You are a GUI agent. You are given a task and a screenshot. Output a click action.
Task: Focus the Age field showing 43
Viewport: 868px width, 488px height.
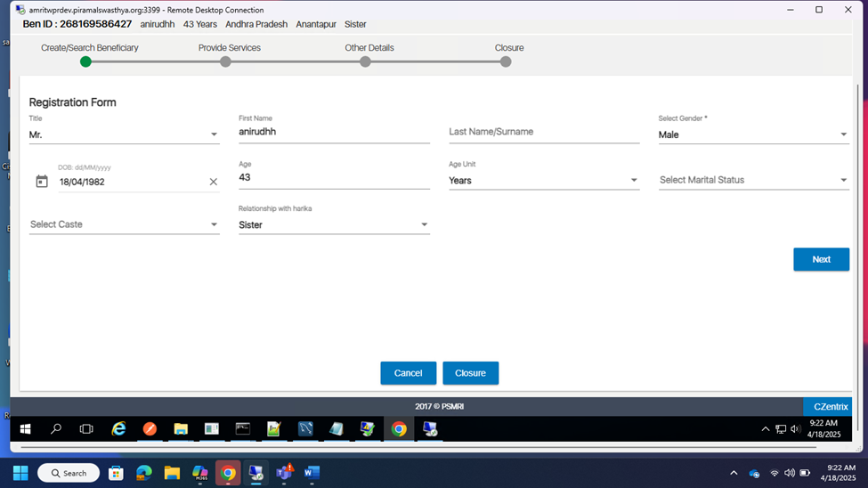point(334,177)
